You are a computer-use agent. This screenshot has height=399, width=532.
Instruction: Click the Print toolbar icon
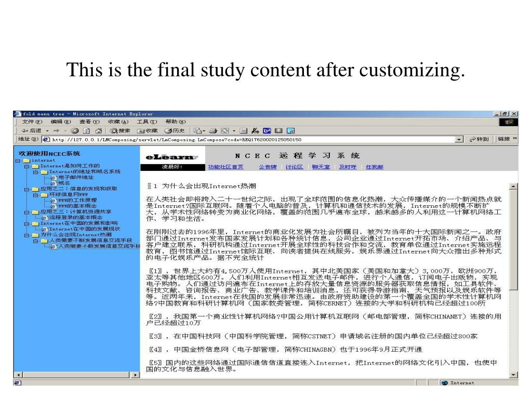213,130
